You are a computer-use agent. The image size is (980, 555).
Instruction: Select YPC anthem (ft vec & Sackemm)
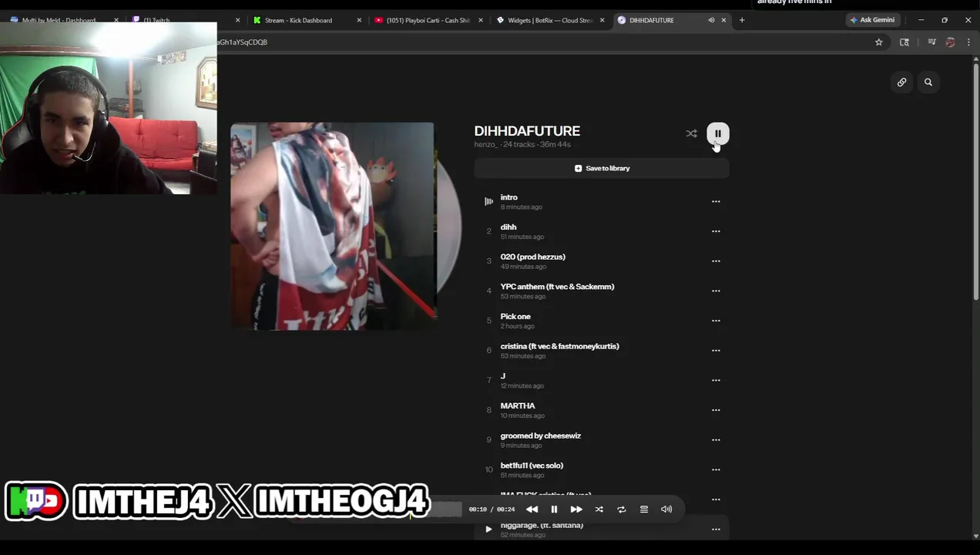[557, 287]
